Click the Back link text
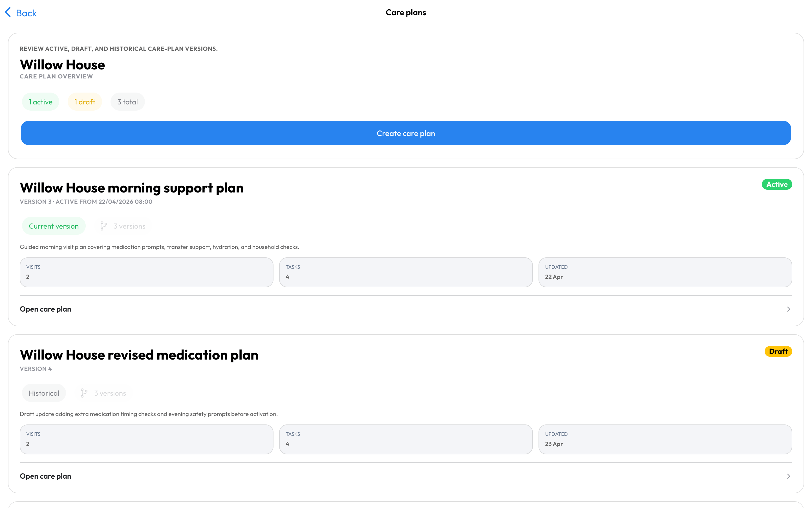The height and width of the screenshot is (508, 812). click(x=26, y=13)
